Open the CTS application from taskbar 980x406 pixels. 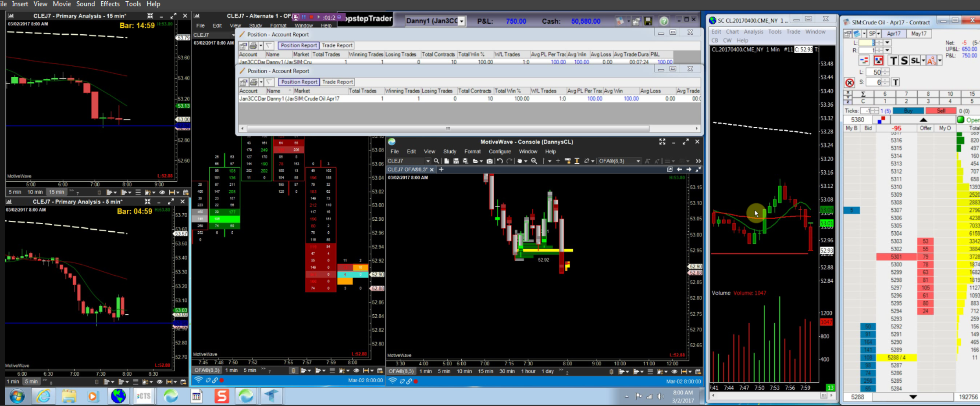tap(143, 396)
